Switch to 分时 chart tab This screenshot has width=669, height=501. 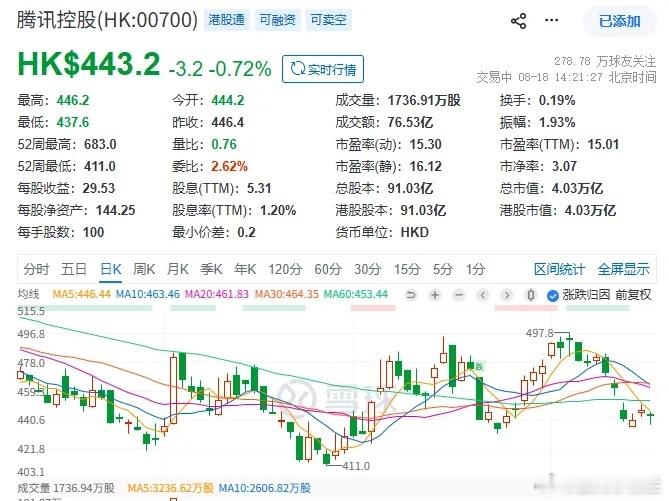[x=37, y=269]
